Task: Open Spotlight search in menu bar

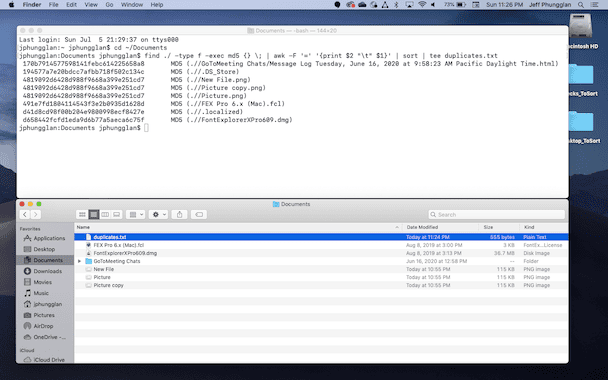Action: click(x=581, y=5)
